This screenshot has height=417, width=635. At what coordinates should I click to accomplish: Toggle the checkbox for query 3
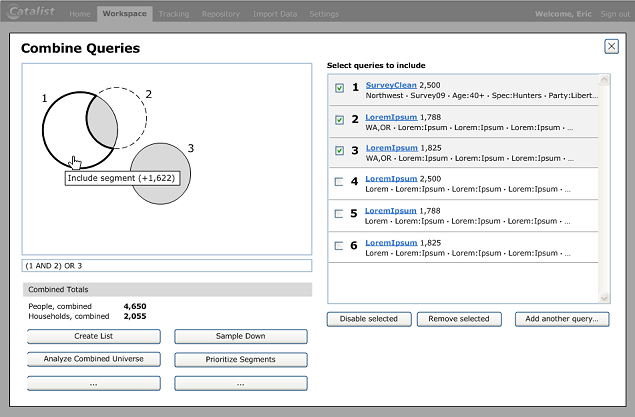[339, 151]
